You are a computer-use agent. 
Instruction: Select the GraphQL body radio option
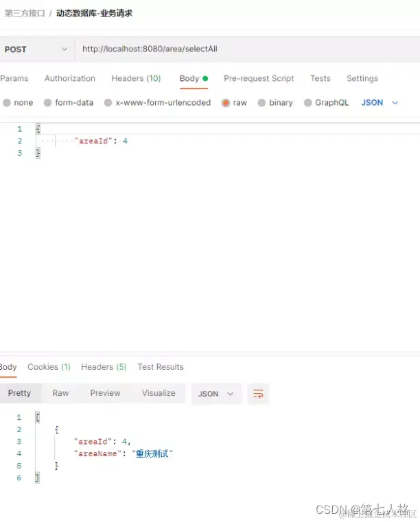click(307, 102)
